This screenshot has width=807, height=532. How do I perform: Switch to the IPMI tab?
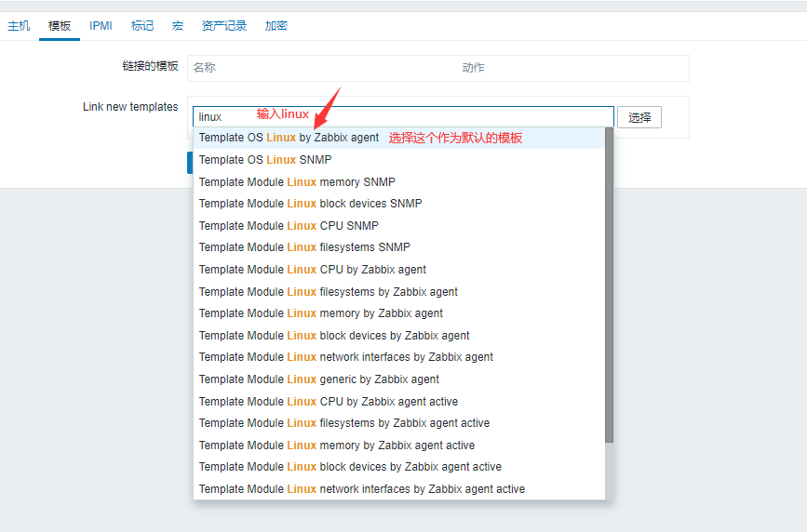point(101,26)
